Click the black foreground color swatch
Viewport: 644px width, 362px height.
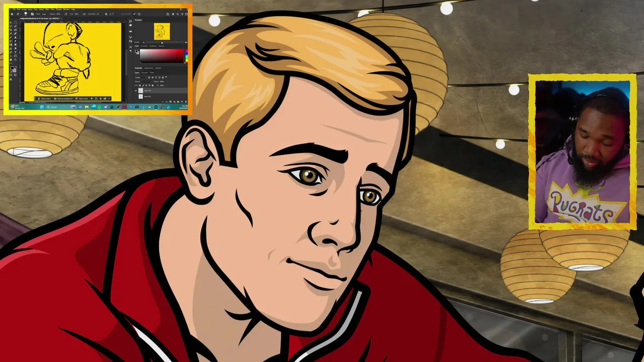[12, 68]
